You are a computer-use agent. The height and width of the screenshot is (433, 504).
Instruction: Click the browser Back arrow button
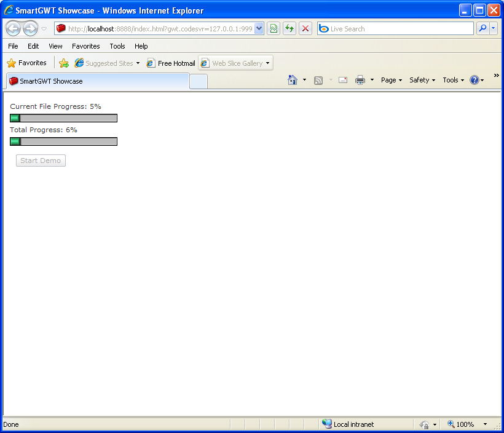[13, 29]
